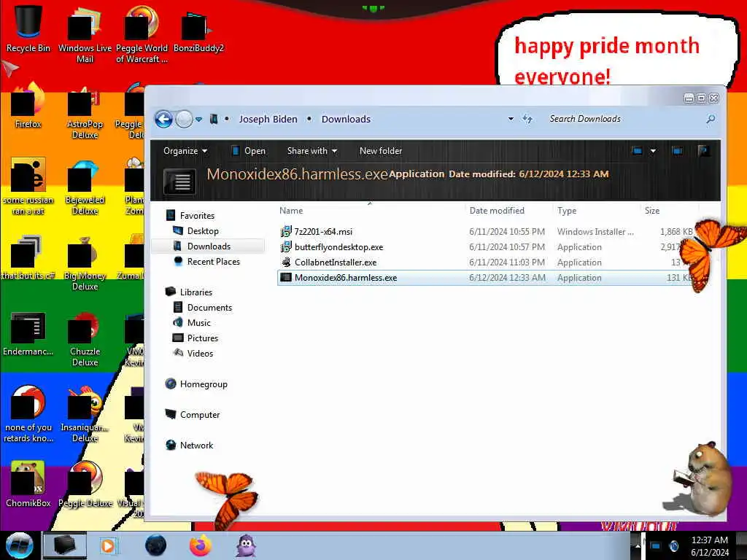
Task: Toggle the preview pane icon
Action: (x=677, y=151)
